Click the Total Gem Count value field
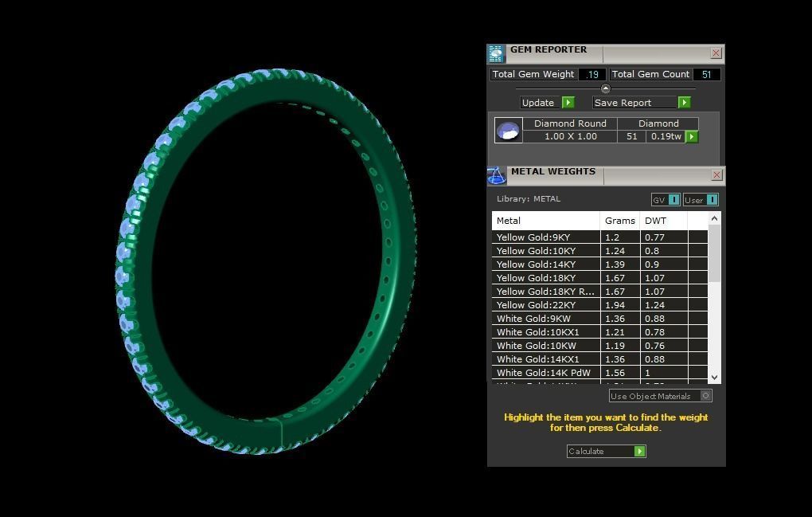This screenshot has height=517, width=812. (x=706, y=75)
